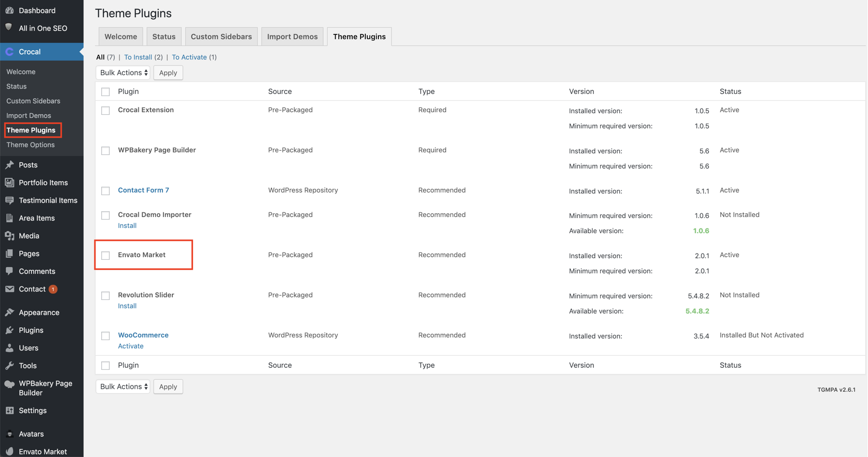Click the Posts pushpin icon
The width and height of the screenshot is (868, 457).
[x=9, y=165]
